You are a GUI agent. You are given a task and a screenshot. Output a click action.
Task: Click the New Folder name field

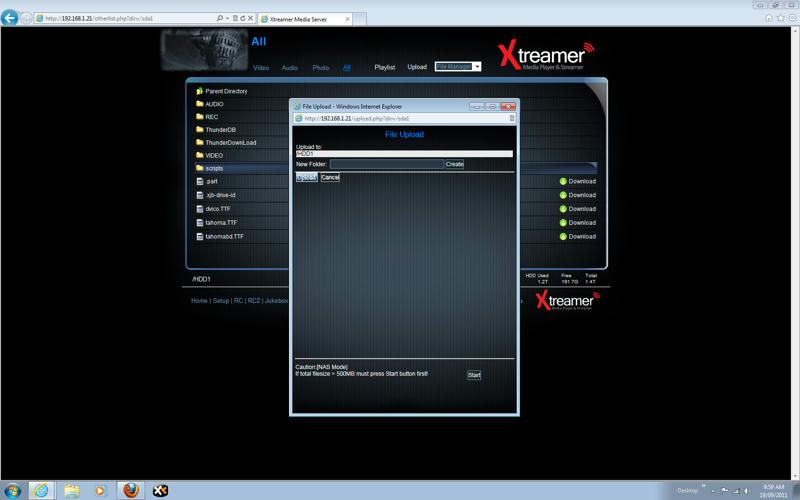387,164
